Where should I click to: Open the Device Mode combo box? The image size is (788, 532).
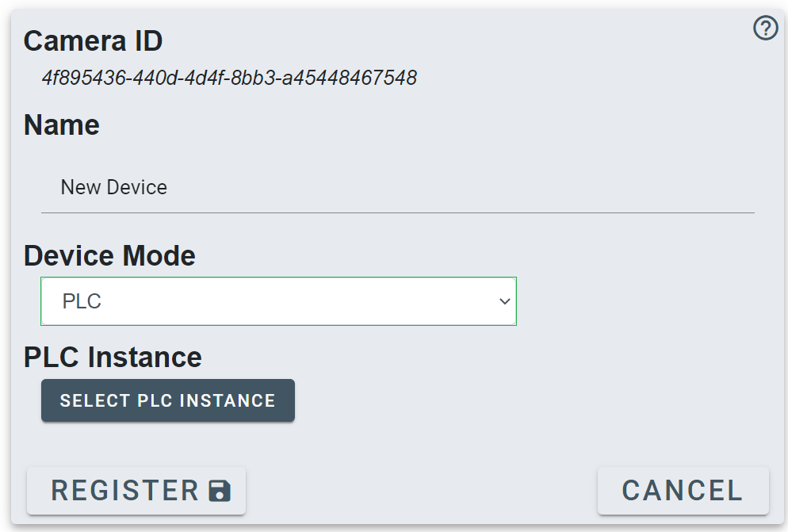[278, 301]
